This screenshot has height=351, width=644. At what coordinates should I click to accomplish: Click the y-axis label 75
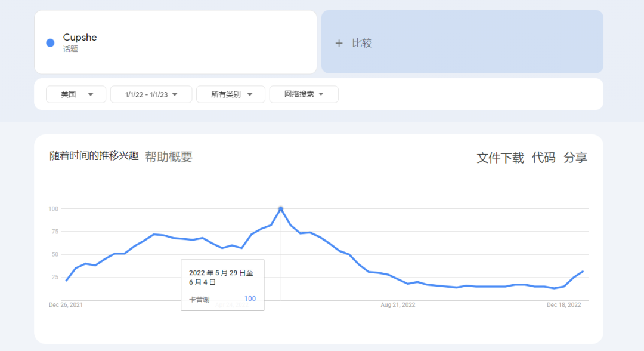coord(55,232)
